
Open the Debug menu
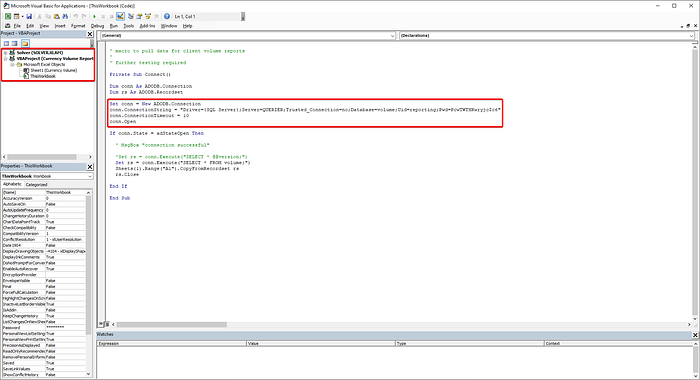97,26
